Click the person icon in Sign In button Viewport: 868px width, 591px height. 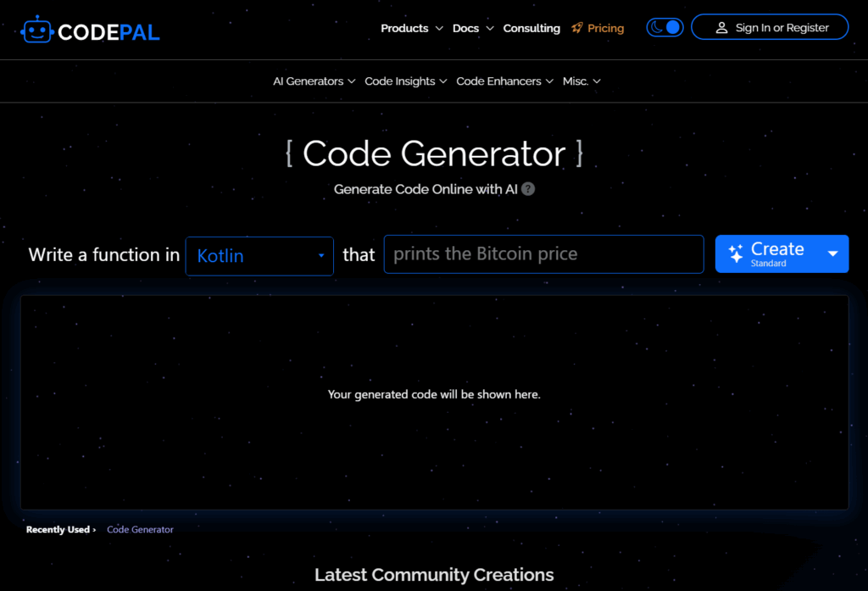click(721, 27)
